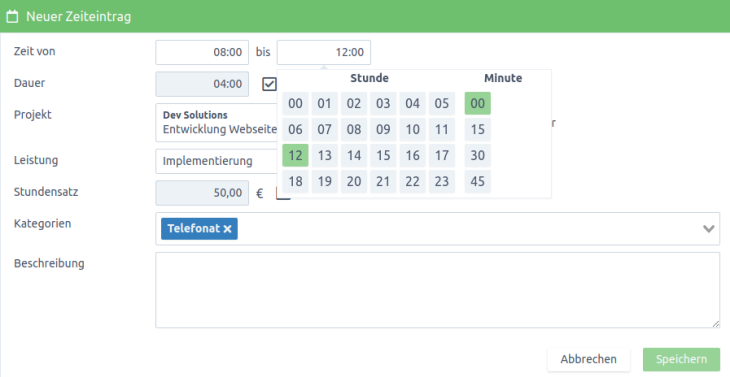Focus the Zeit von field 08:00
The height and width of the screenshot is (377, 730).
pos(202,52)
